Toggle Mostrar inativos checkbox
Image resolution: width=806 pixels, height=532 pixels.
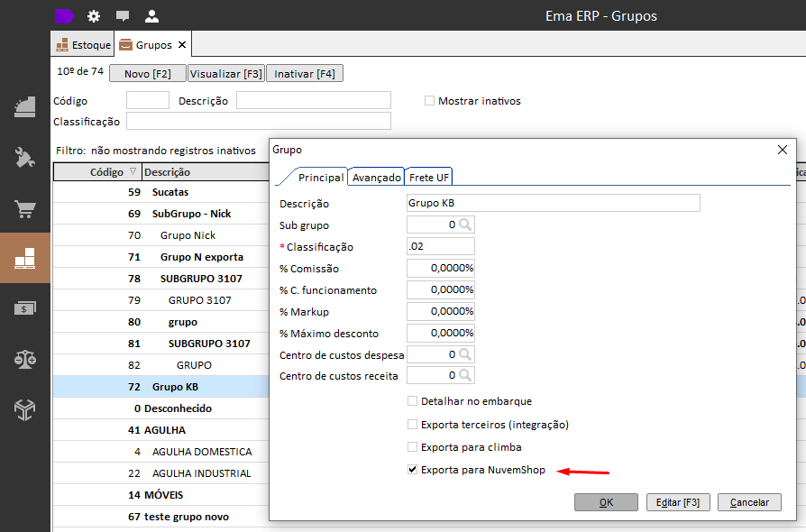[429, 101]
